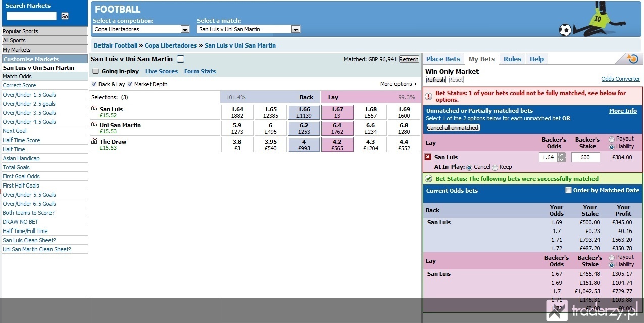Open the Correct Score market
This screenshot has height=323, width=644.
19,85
